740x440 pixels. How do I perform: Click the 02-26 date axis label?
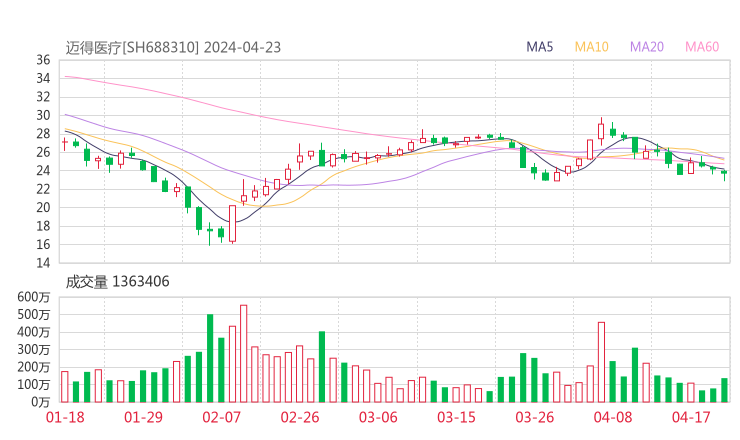[x=300, y=417]
